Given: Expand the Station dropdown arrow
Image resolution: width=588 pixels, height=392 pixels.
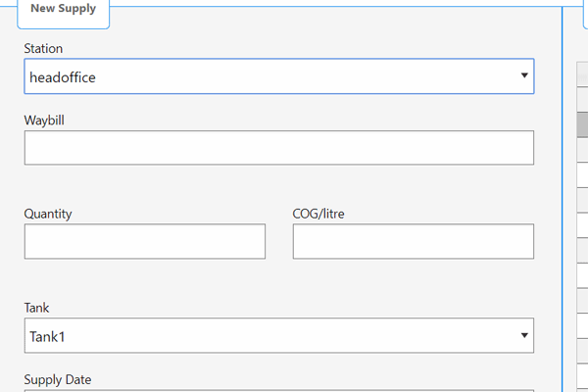Looking at the screenshot, I should coord(524,75).
